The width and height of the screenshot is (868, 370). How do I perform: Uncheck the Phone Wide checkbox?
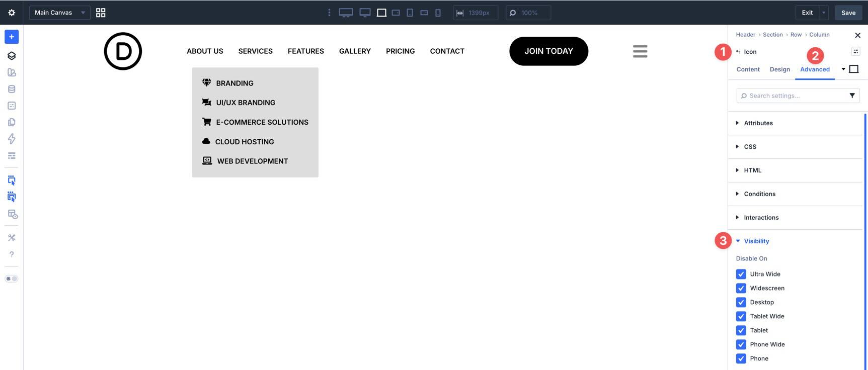tap(741, 344)
